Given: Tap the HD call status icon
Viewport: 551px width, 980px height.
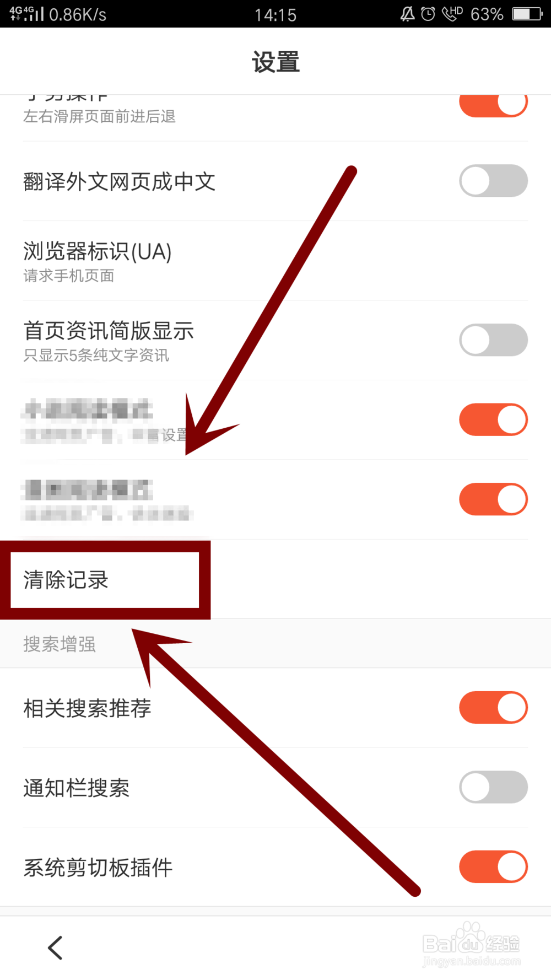Looking at the screenshot, I should [452, 14].
